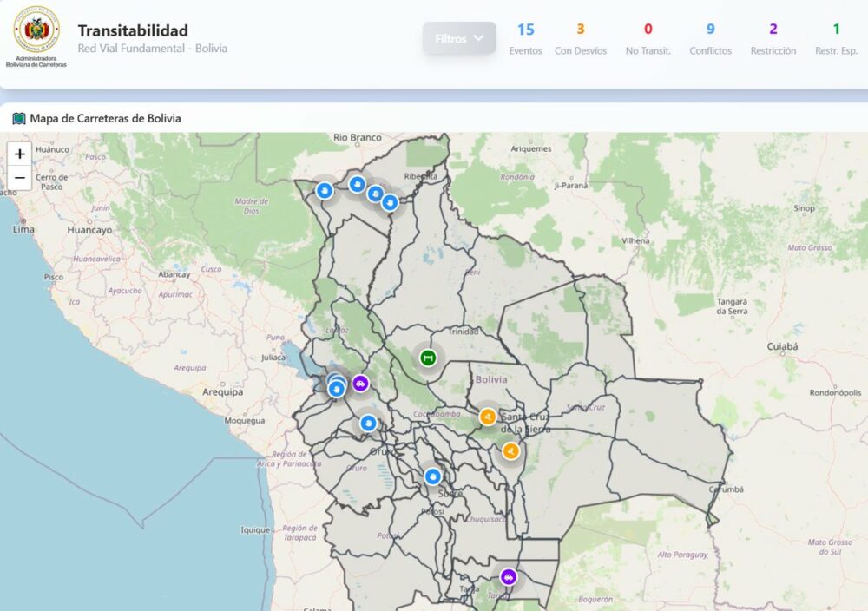Open the Filtros dropdown
The width and height of the screenshot is (868, 611).
tap(459, 38)
